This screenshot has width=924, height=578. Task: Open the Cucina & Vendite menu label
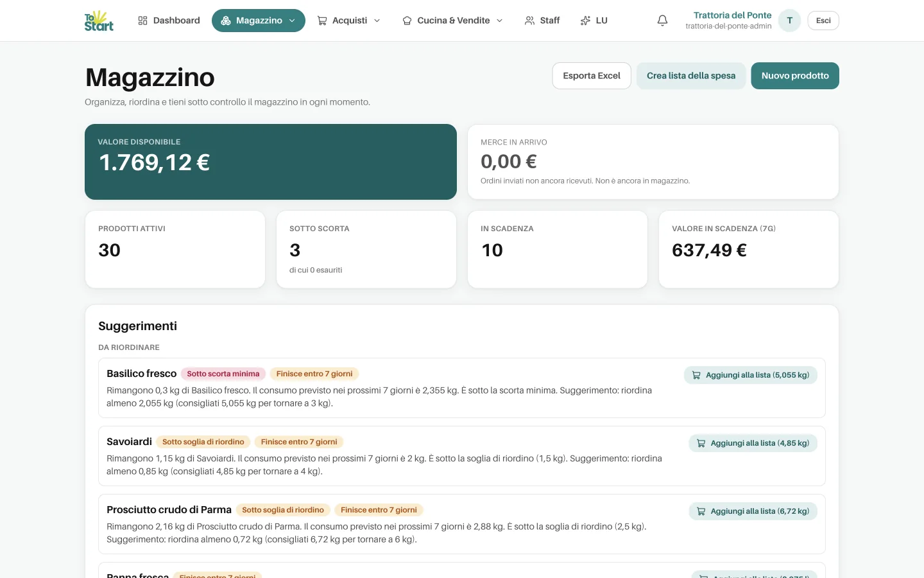pyautogui.click(x=453, y=21)
